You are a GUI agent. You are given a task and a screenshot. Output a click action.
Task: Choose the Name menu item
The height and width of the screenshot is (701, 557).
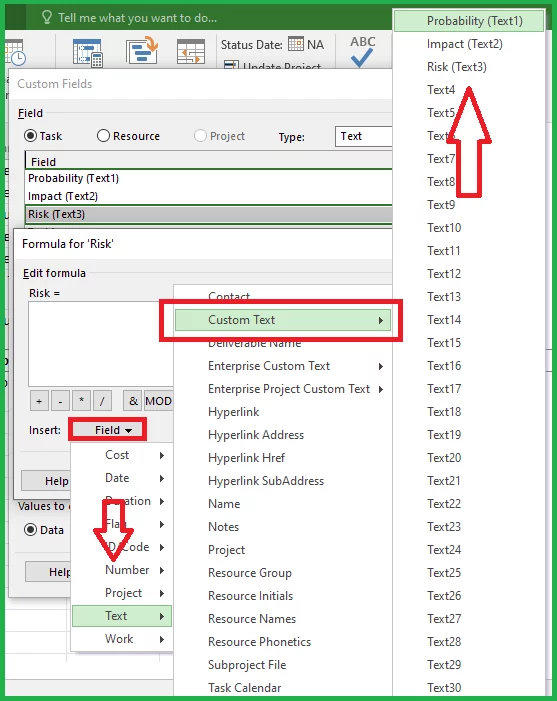pyautogui.click(x=283, y=504)
